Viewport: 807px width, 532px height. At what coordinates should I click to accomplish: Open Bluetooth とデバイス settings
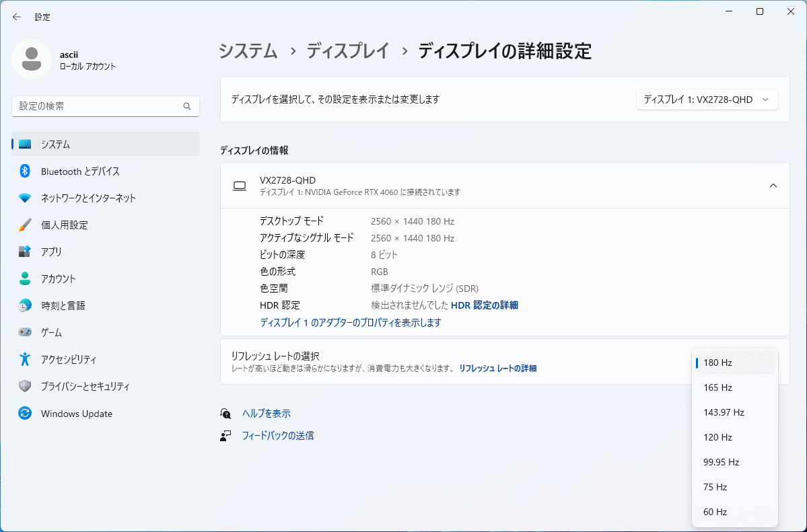click(80, 172)
